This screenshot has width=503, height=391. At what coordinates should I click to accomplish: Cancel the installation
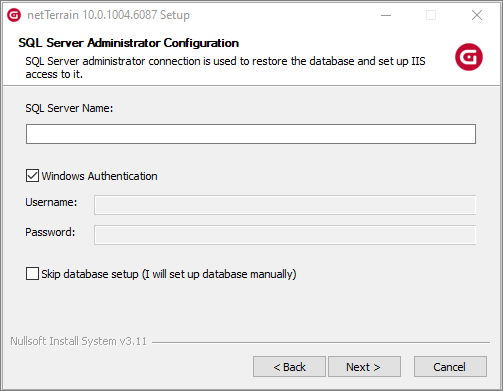(x=450, y=367)
